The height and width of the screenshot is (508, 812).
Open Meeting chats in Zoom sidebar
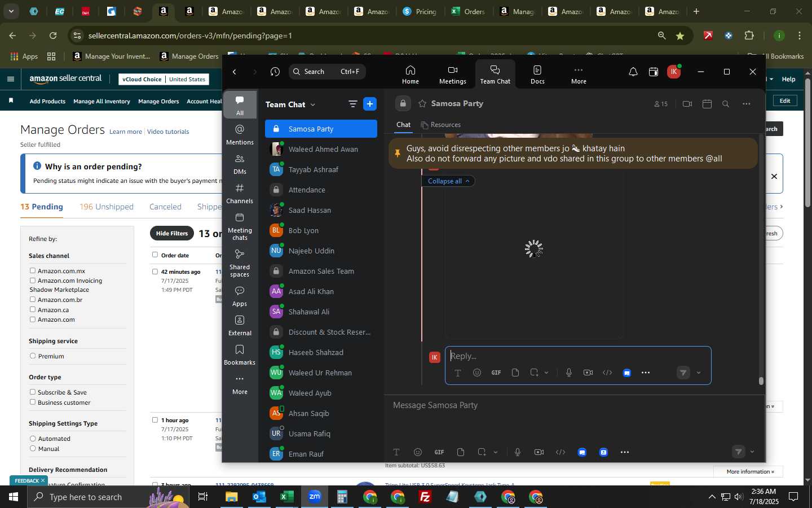tap(240, 226)
